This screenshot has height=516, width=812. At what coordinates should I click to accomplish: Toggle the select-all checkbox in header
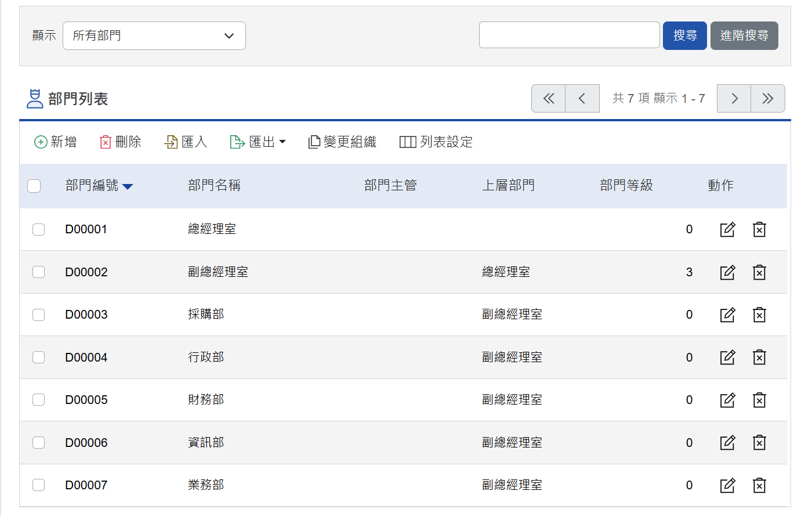tap(34, 186)
